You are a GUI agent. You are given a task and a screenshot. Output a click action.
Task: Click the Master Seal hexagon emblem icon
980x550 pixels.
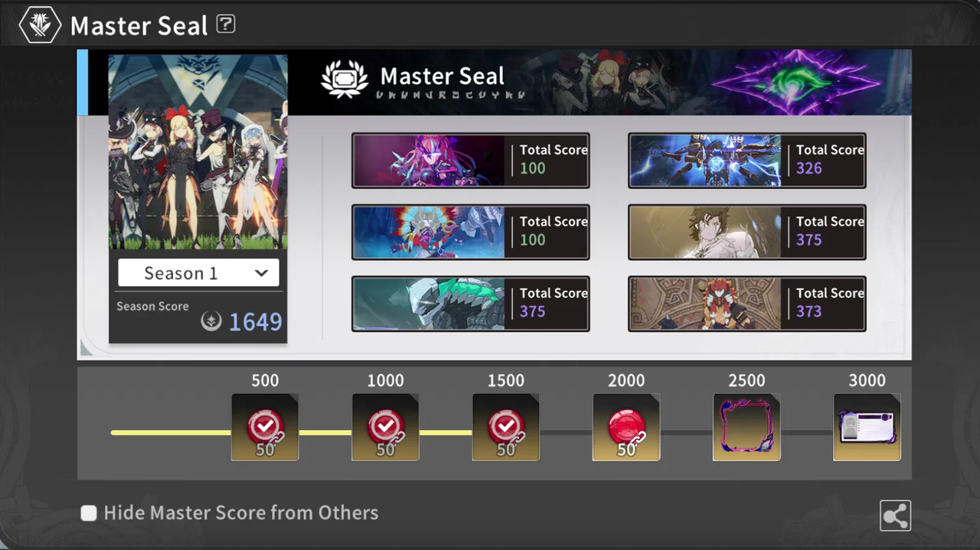(40, 24)
